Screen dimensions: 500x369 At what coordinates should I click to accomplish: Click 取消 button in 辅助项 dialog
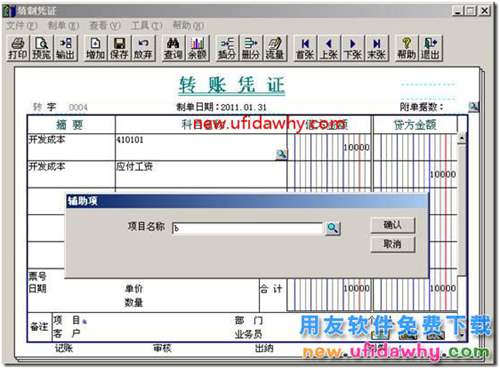393,244
